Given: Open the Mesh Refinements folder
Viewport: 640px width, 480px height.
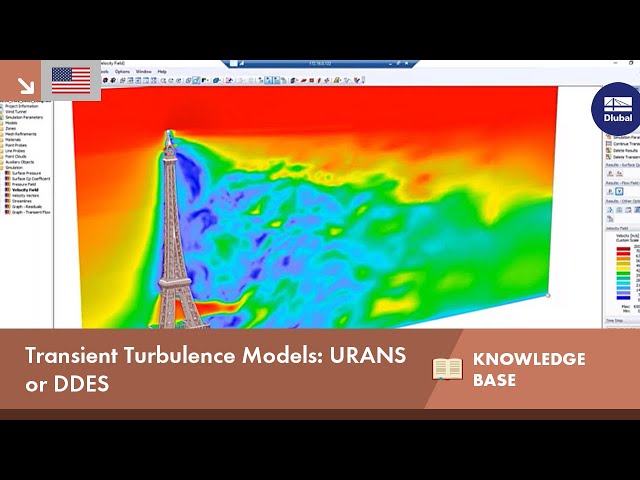Looking at the screenshot, I should pyautogui.click(x=21, y=134).
